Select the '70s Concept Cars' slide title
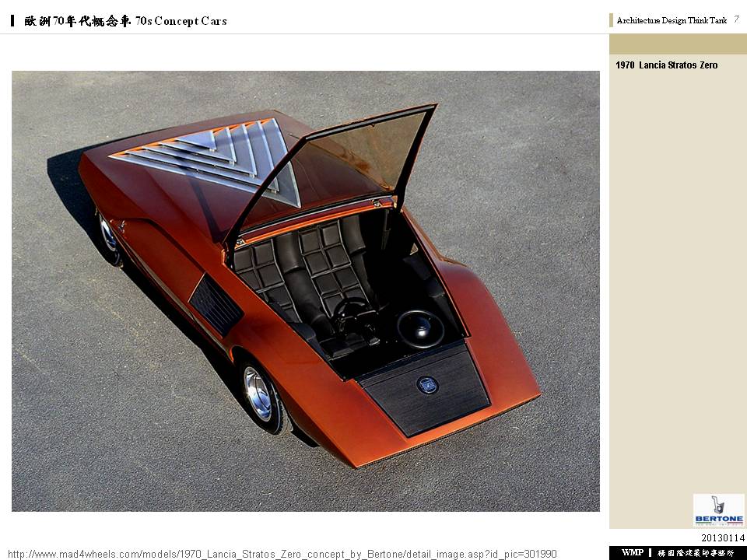 (181, 21)
